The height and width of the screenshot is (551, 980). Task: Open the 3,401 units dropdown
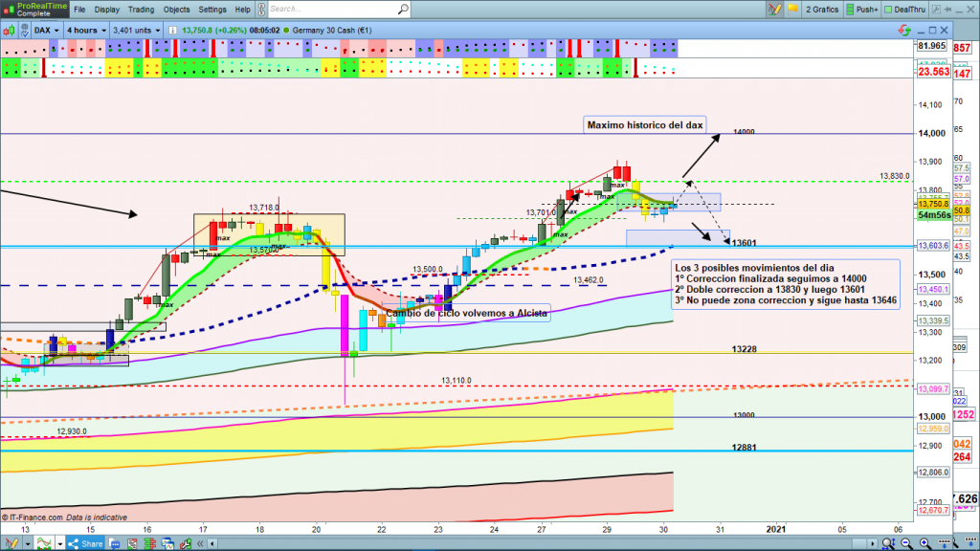135,30
